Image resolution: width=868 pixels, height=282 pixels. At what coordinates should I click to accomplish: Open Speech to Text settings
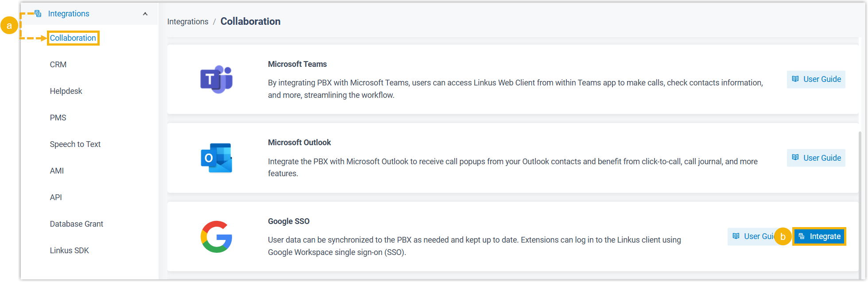click(75, 144)
